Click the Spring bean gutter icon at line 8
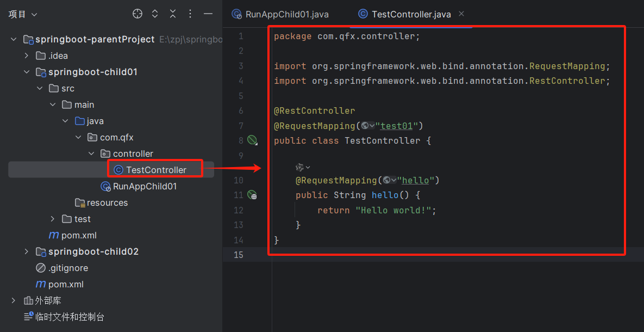The height and width of the screenshot is (332, 644). (x=252, y=140)
